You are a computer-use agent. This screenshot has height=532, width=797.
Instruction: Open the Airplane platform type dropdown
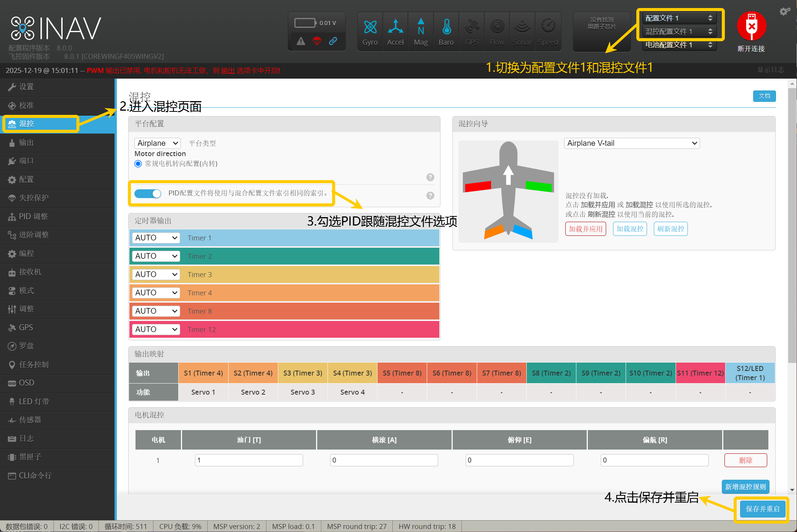[157, 143]
